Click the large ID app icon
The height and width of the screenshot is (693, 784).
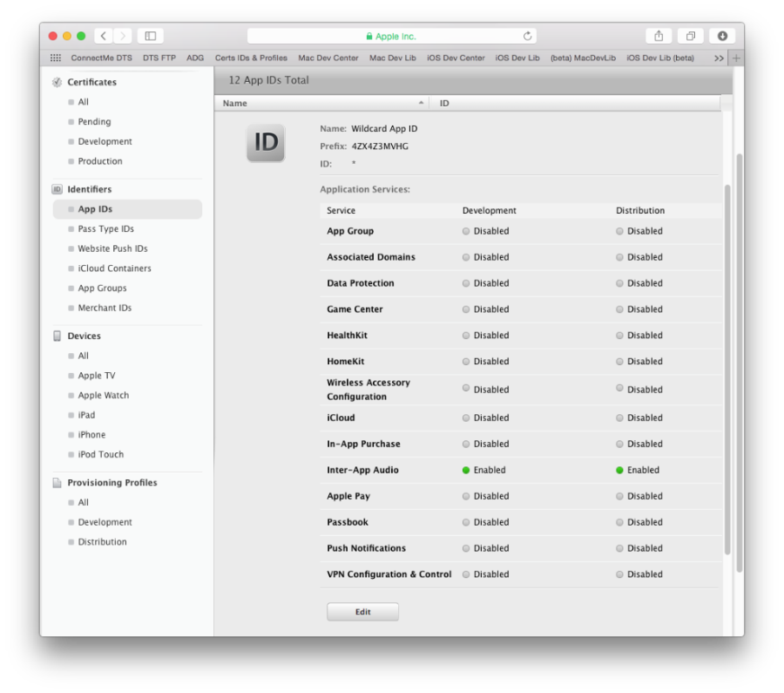coord(265,143)
